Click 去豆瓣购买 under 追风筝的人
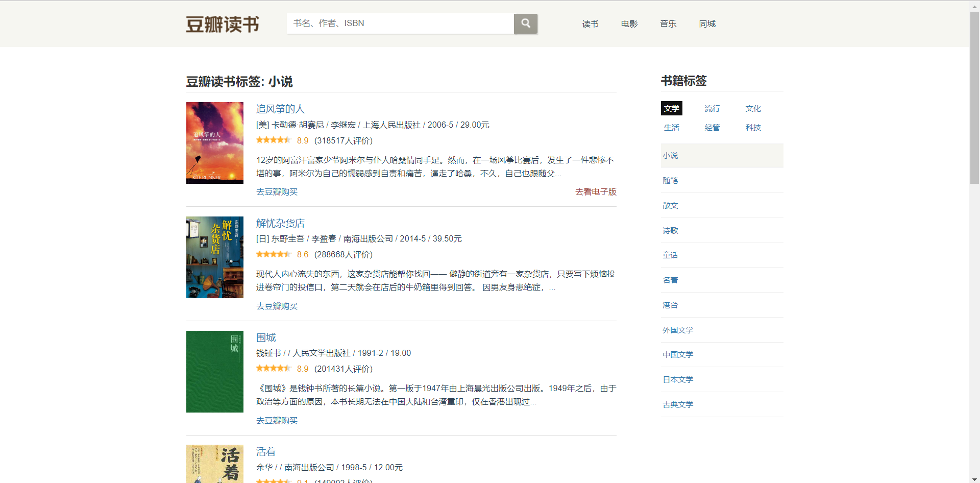 [277, 191]
